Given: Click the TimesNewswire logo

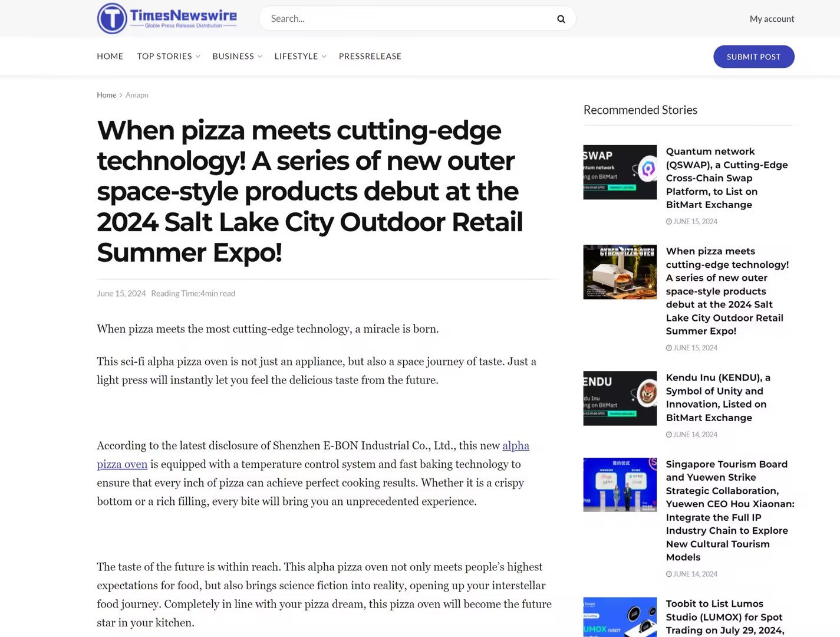Looking at the screenshot, I should (167, 18).
